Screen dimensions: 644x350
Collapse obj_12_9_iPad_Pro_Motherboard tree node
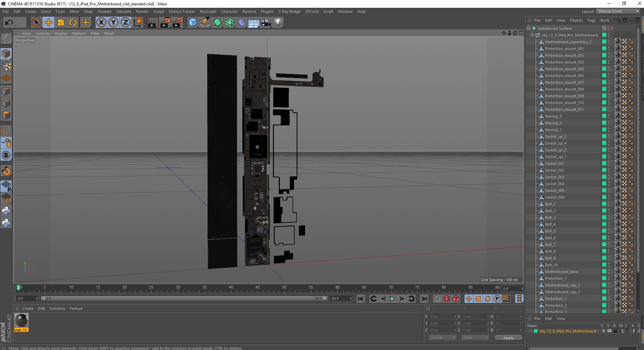[532, 35]
